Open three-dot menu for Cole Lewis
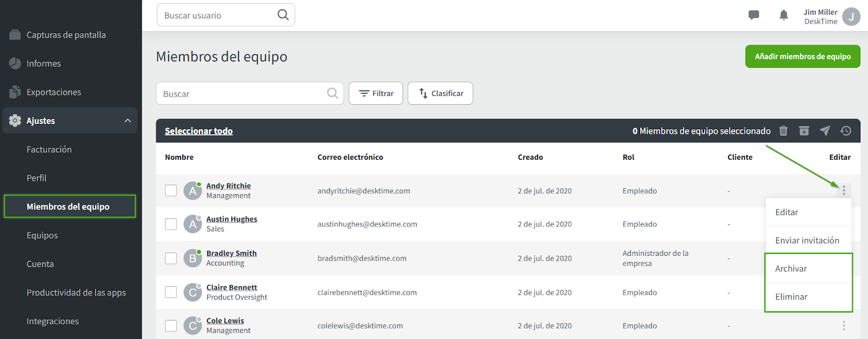This screenshot has height=339, width=868. click(844, 325)
